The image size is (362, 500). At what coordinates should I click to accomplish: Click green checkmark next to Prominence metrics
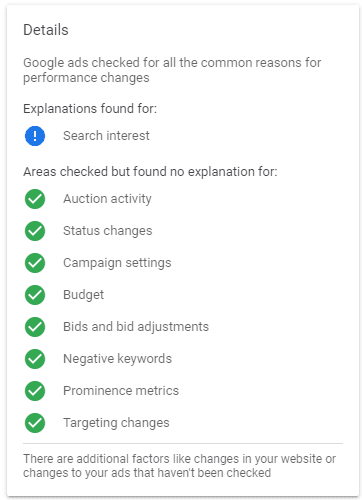35,391
